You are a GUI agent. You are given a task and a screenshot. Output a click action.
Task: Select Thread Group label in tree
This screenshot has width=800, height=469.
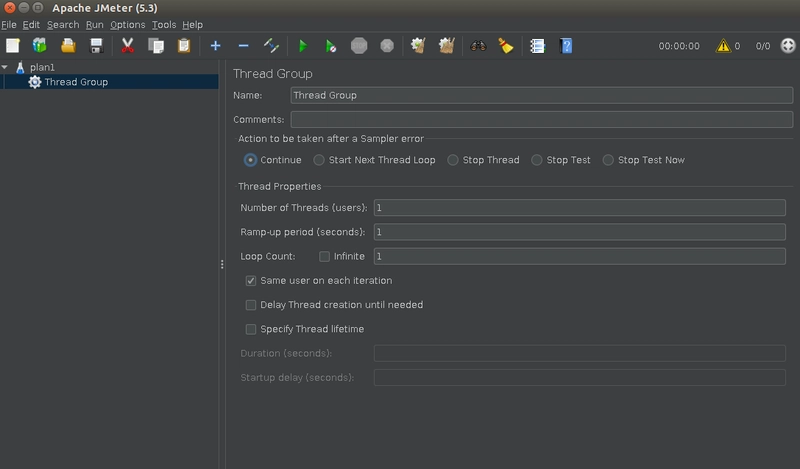[x=76, y=82]
